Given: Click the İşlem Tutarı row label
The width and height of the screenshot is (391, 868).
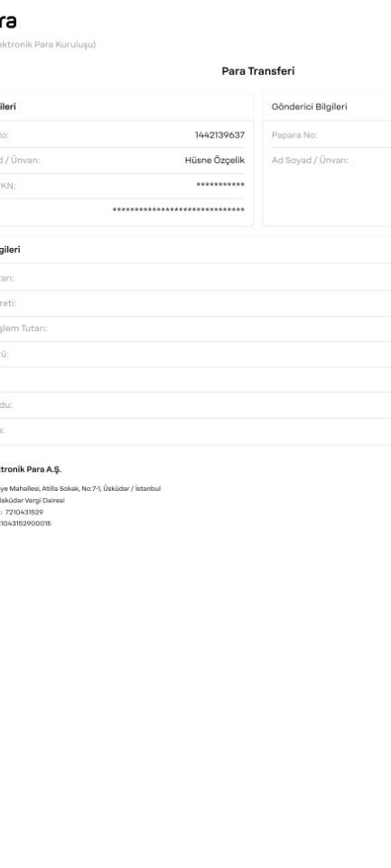Looking at the screenshot, I should pyautogui.click(x=23, y=328).
